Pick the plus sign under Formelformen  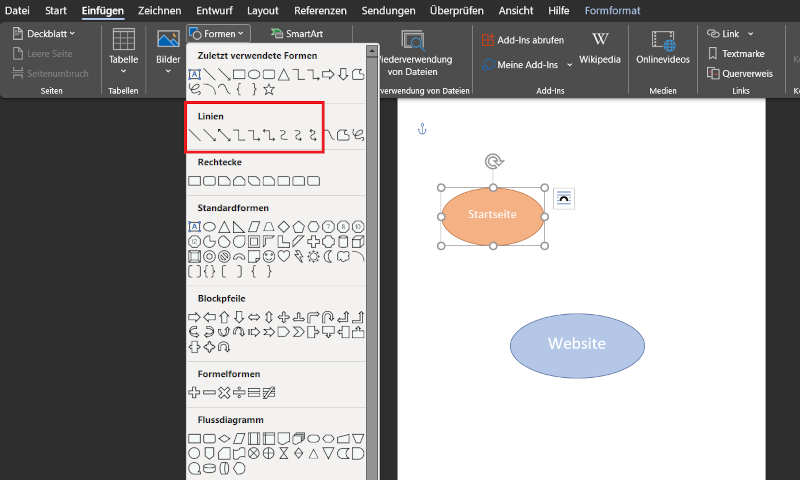195,392
